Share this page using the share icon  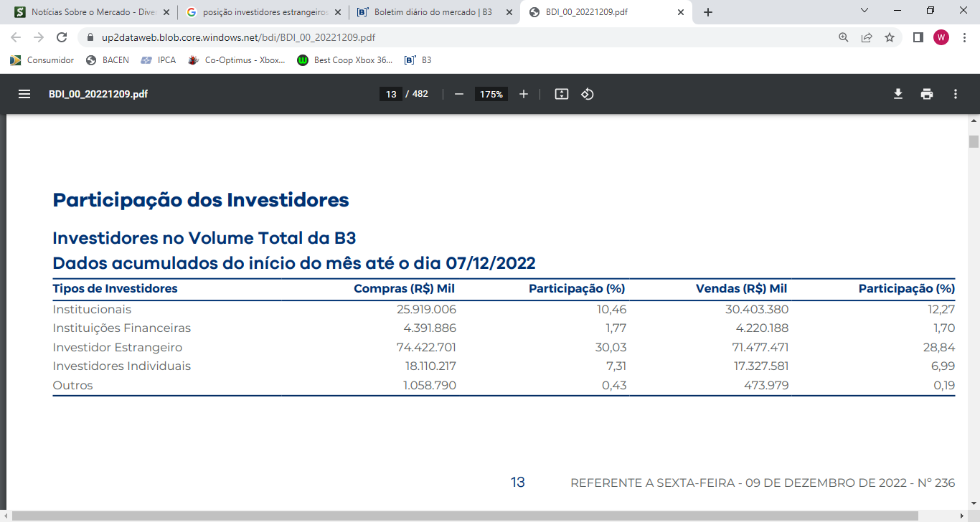point(867,37)
